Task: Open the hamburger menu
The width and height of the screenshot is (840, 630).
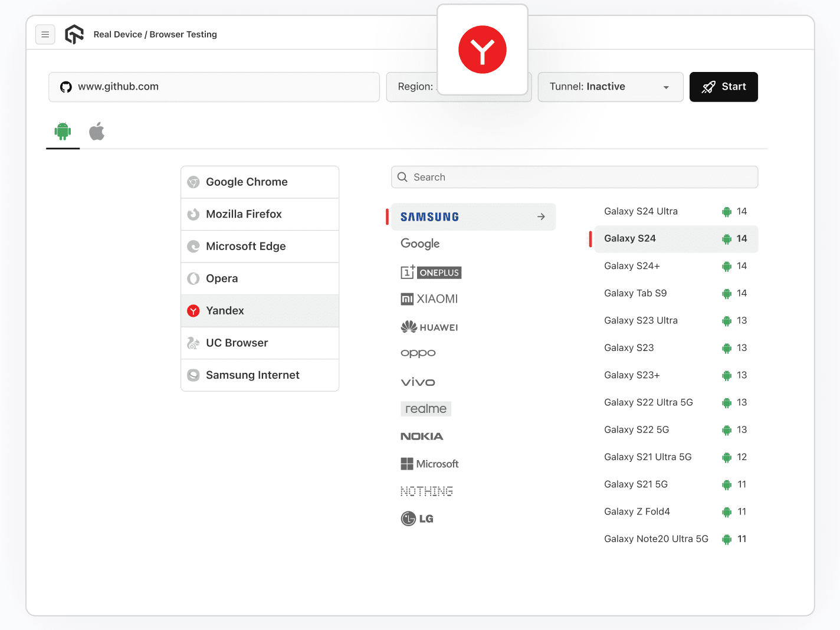Action: tap(45, 34)
